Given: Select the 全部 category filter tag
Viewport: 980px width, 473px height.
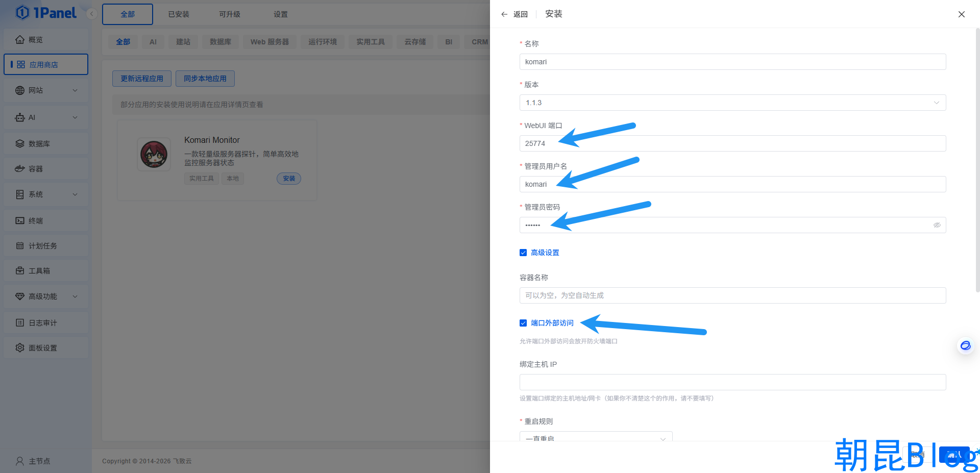Looking at the screenshot, I should pos(123,42).
